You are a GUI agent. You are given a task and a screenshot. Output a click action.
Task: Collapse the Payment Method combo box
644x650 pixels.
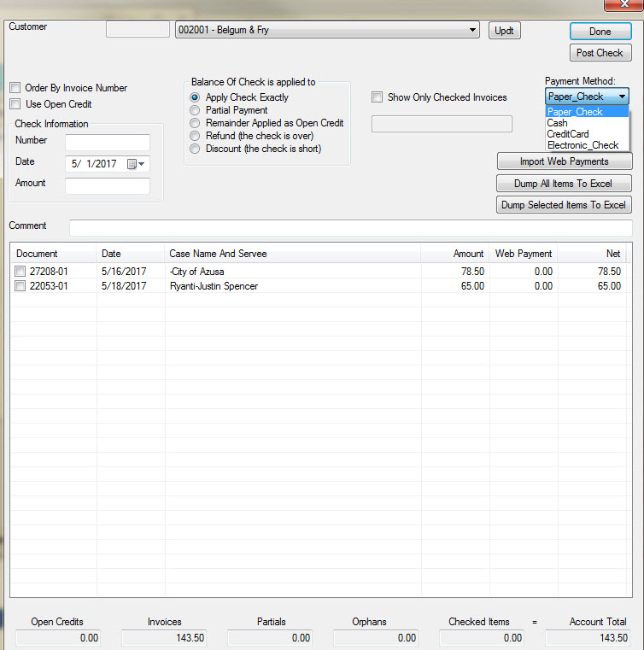[x=622, y=97]
